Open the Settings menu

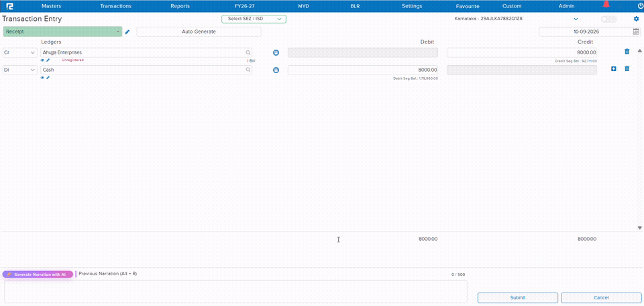412,6
